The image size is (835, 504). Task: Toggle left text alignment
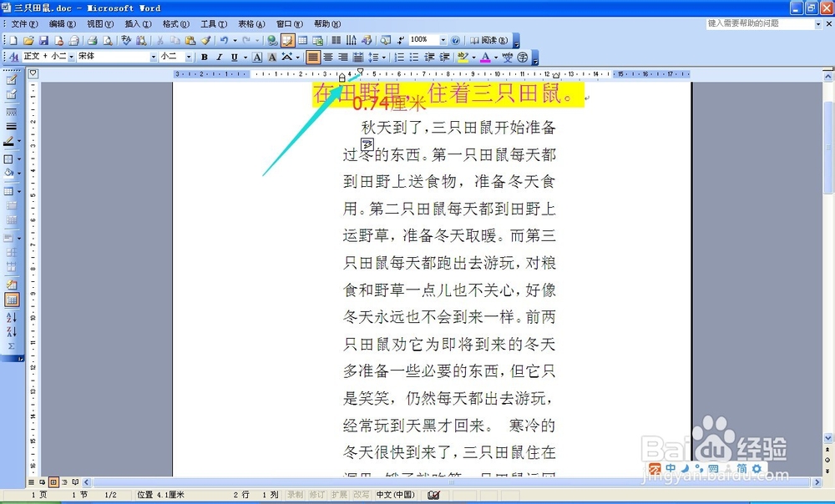click(x=313, y=57)
